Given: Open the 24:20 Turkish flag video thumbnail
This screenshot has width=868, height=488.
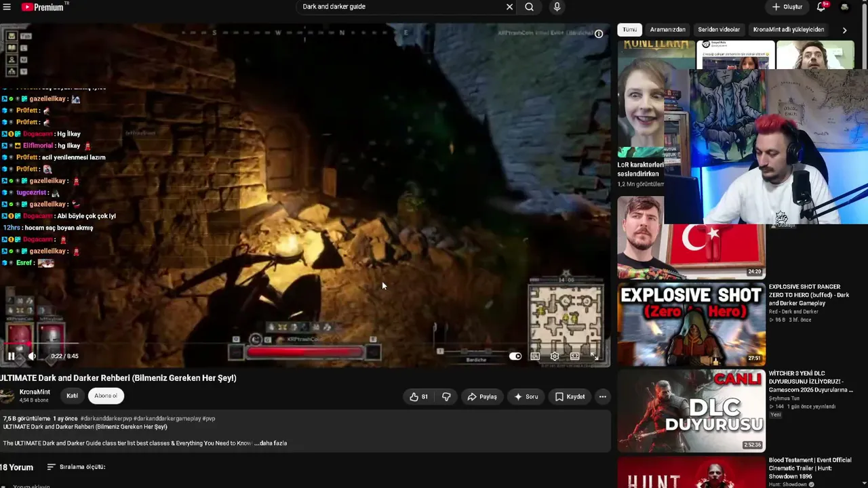Looking at the screenshot, I should [691, 237].
